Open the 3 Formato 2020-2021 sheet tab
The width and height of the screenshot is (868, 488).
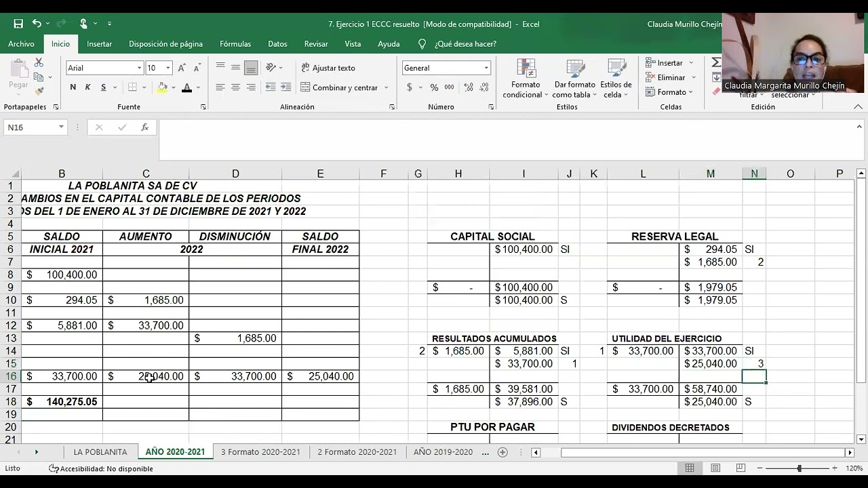pyautogui.click(x=260, y=452)
